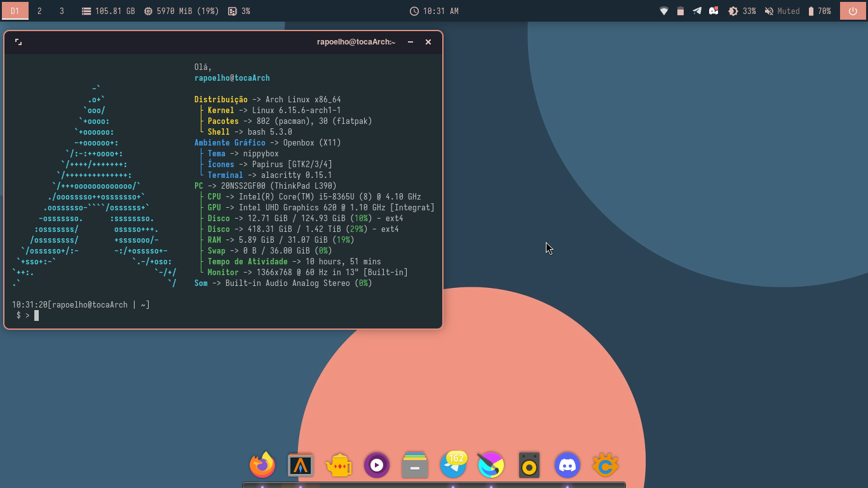868x488 pixels.
Task: Launch the orange XnView dock icon
Action: (606, 466)
